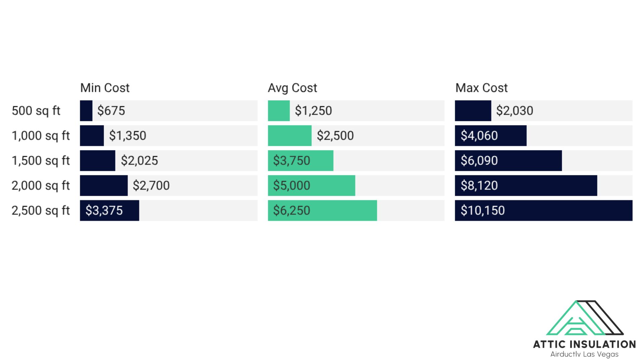
Task: Select the Avg Cost column header
Action: 292,88
